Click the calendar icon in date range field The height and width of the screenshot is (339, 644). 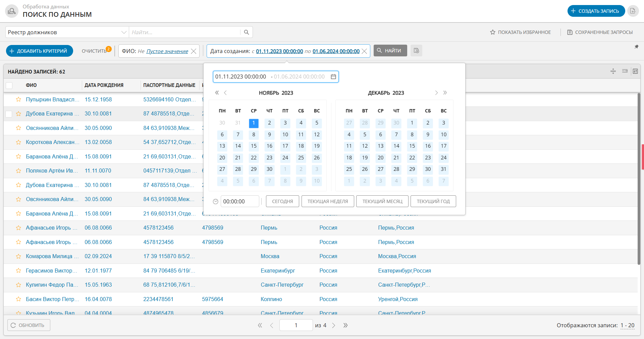click(x=333, y=77)
